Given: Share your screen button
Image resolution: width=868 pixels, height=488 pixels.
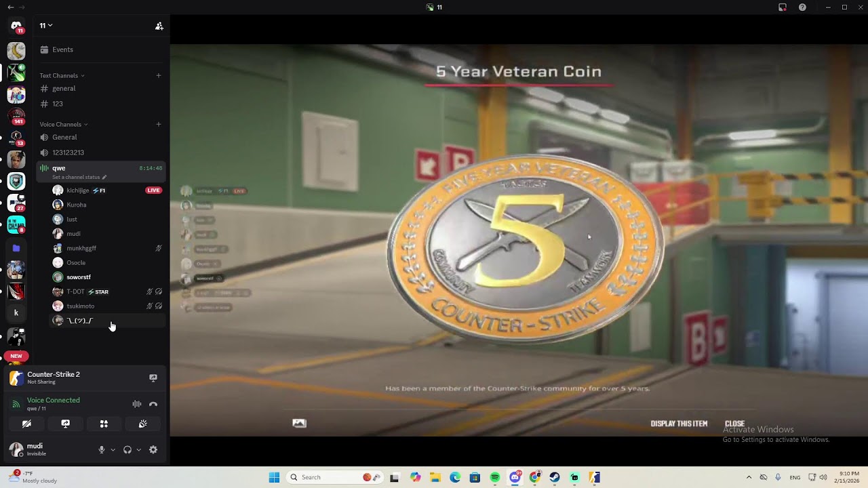Looking at the screenshot, I should pos(65,424).
